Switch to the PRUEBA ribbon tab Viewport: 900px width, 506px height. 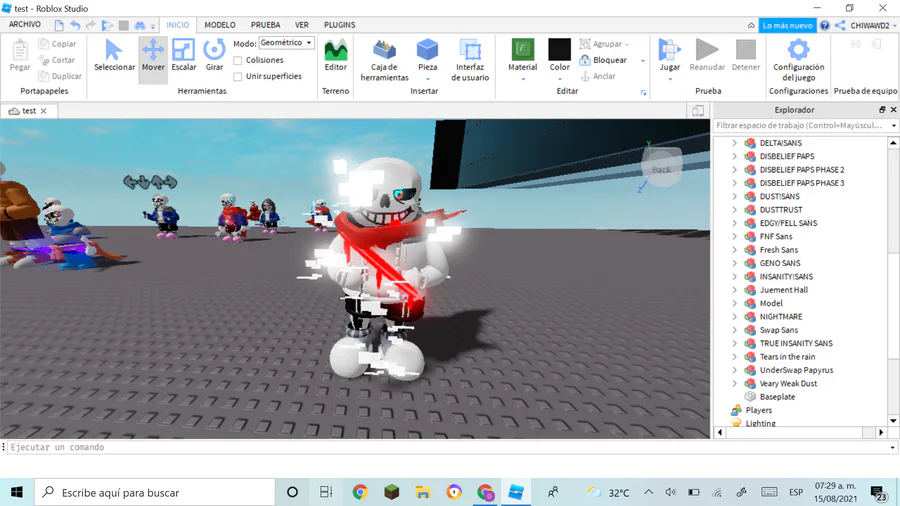265,25
